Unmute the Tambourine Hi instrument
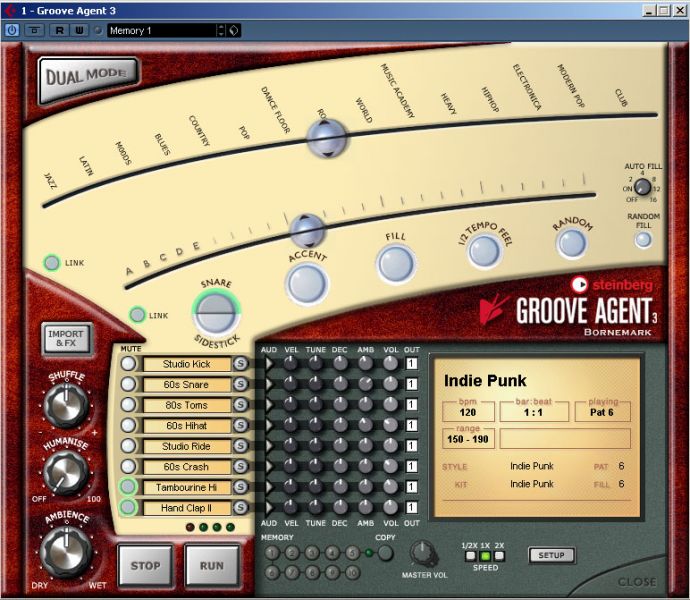This screenshot has width=690, height=600. pyautogui.click(x=128, y=487)
